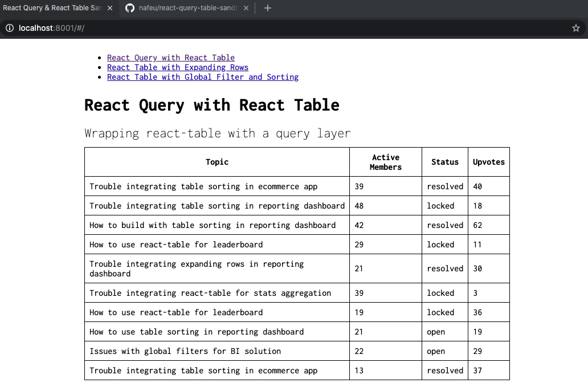Click Upvotes value 11
Screen dimensions: 588x391
pyautogui.click(x=477, y=245)
